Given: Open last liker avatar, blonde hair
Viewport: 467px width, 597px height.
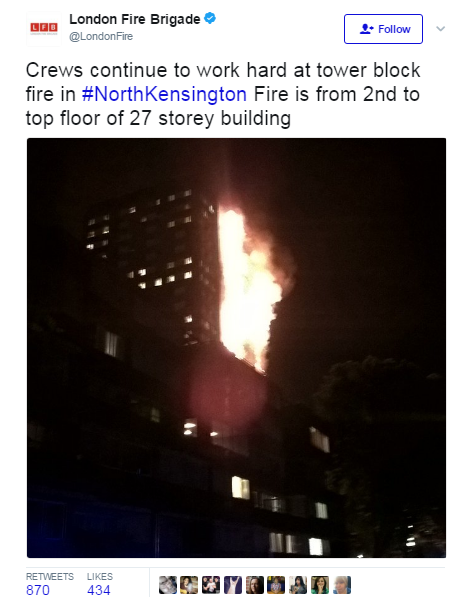Looking at the screenshot, I should (x=342, y=585).
